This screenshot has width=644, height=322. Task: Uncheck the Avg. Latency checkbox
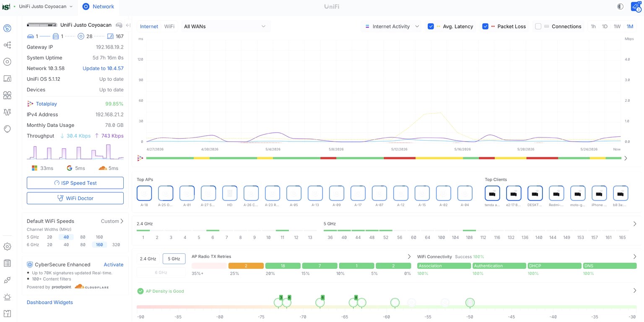pos(431,26)
